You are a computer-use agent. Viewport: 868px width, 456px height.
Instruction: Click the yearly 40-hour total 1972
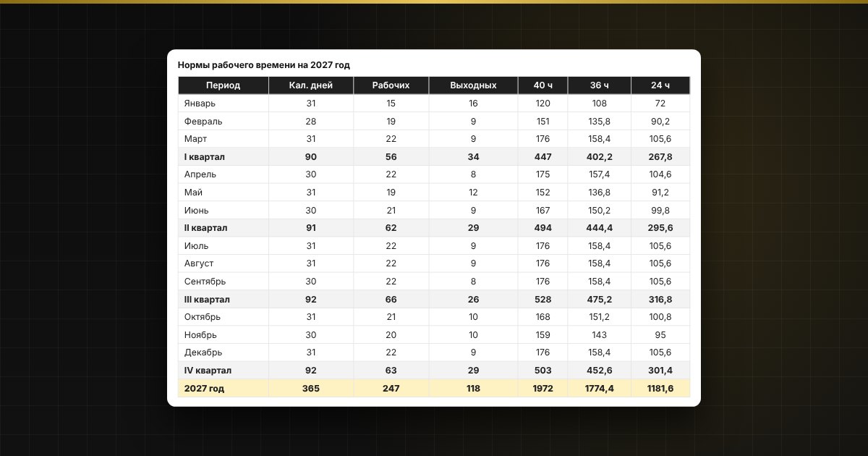pyautogui.click(x=543, y=389)
